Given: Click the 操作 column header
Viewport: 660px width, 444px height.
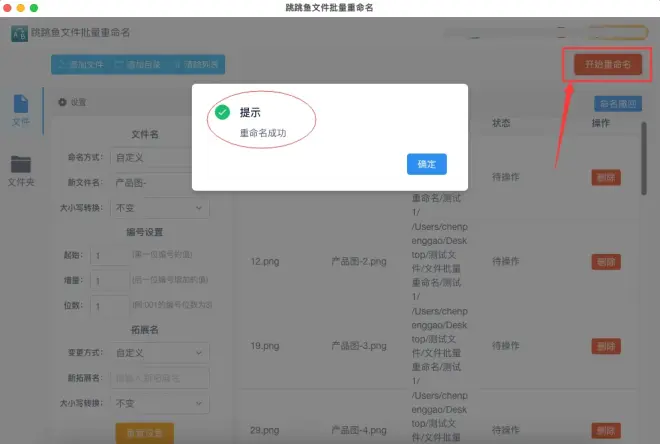Looking at the screenshot, I should pyautogui.click(x=601, y=123).
